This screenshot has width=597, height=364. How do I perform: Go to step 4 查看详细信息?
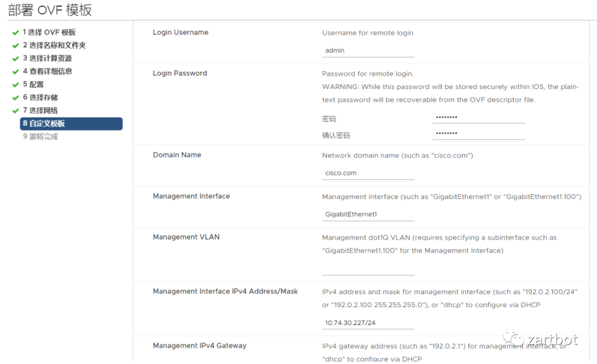click(x=47, y=71)
